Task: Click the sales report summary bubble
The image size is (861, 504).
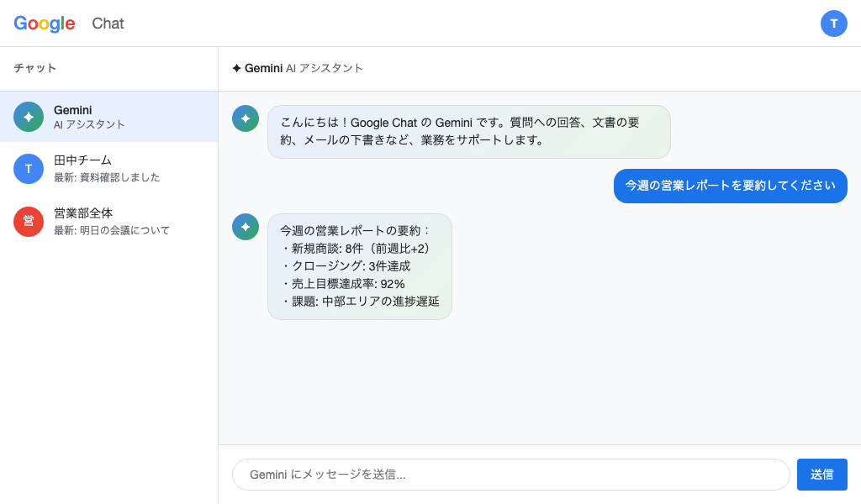Action: coord(359,266)
